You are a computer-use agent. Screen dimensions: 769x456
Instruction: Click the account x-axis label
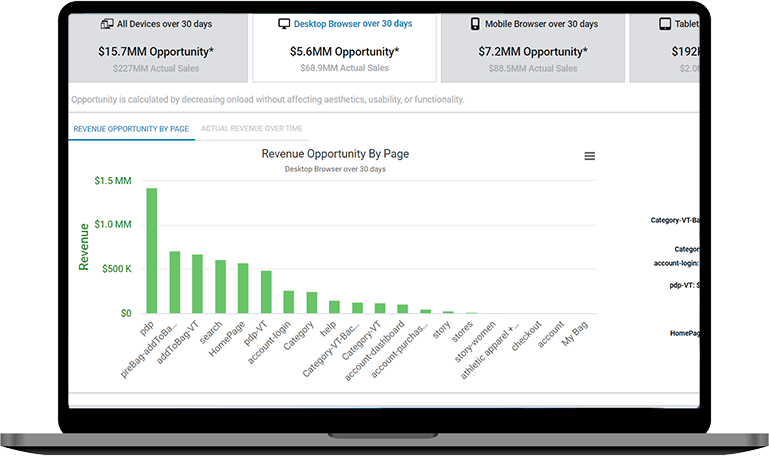point(550,334)
